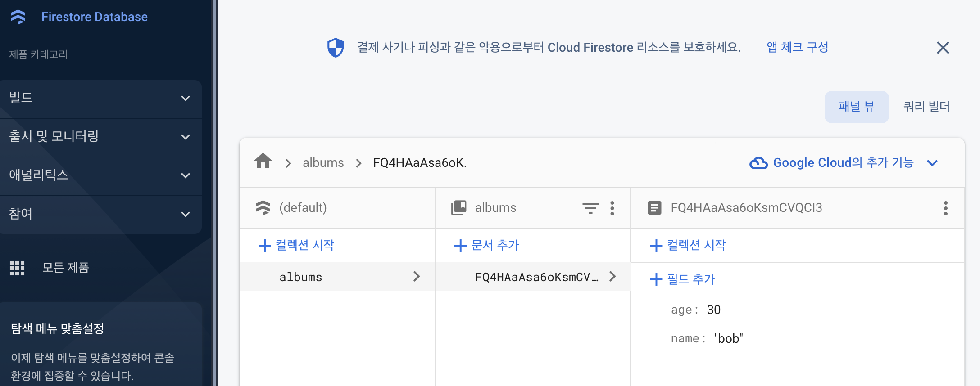This screenshot has width=980, height=386.
Task: Open the albums collection more options menu
Action: (x=612, y=208)
